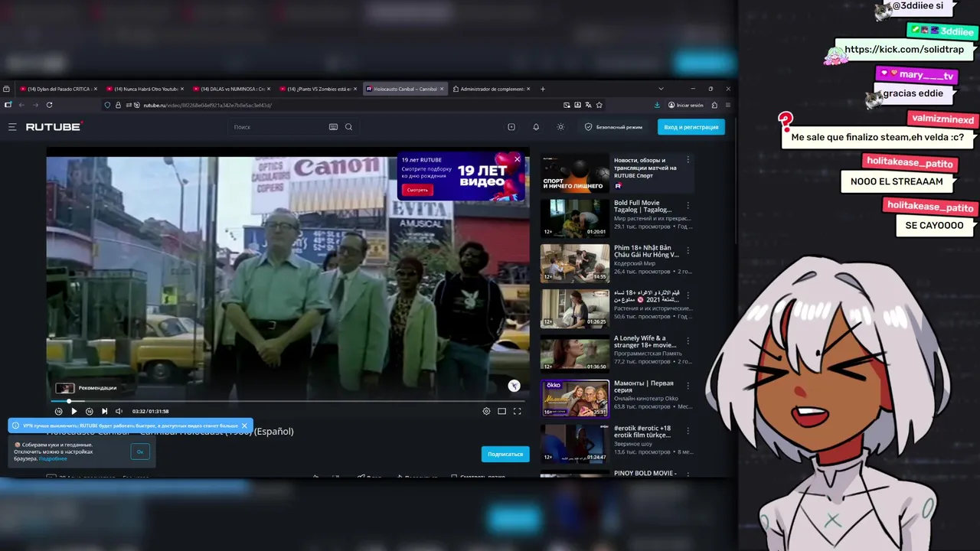List all tabs dropdown arrow
The height and width of the screenshot is (551, 980).
point(661,89)
